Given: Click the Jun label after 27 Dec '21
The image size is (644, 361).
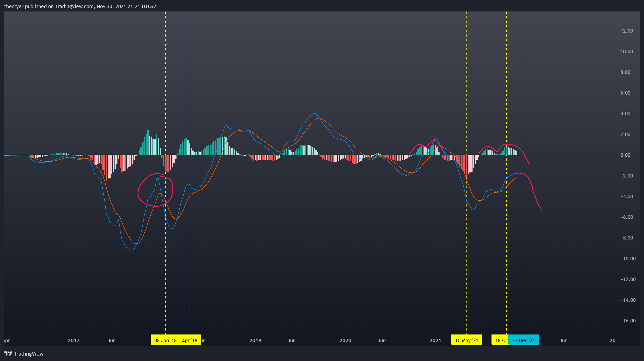Looking at the screenshot, I should [x=563, y=341].
